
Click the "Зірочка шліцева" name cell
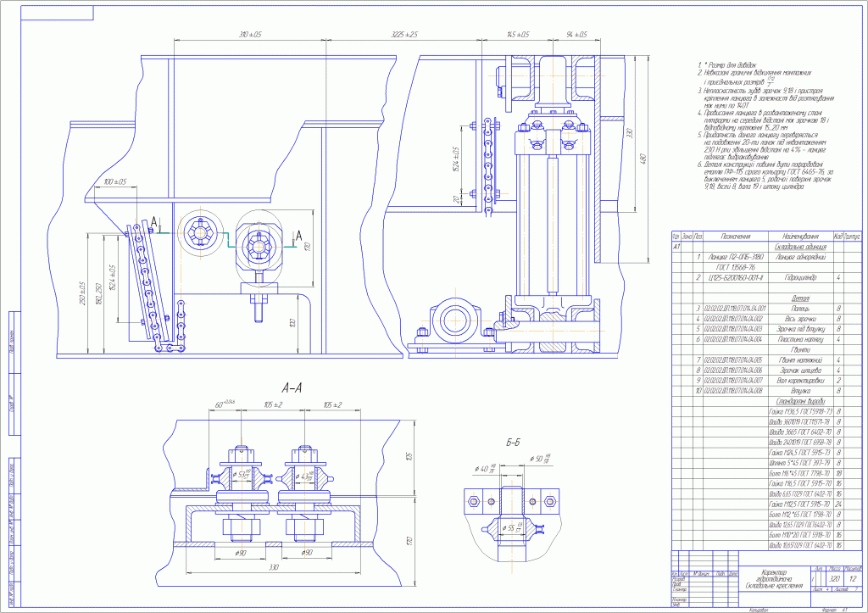click(x=800, y=370)
